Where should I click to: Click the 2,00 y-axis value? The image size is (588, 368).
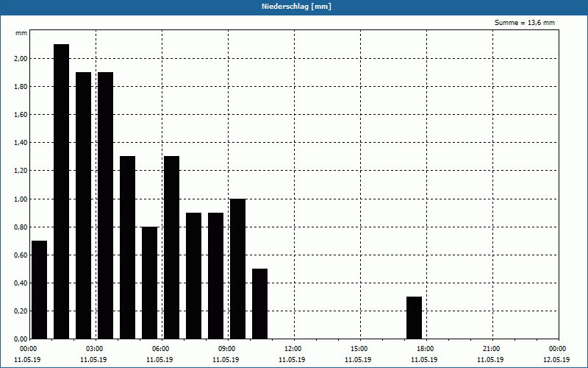pyautogui.click(x=21, y=59)
